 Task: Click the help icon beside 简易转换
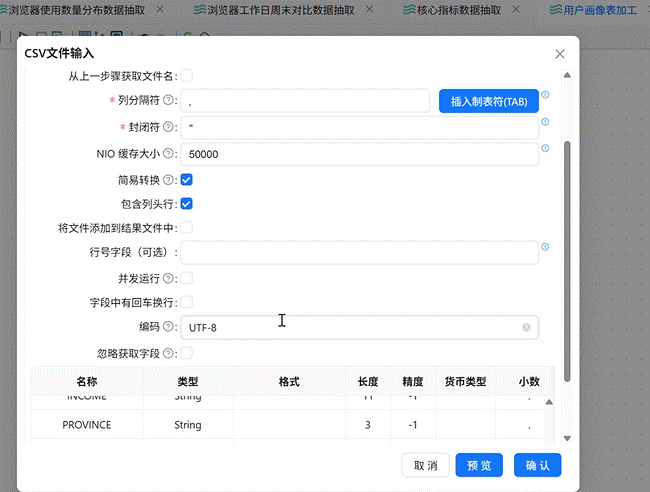(x=168, y=180)
